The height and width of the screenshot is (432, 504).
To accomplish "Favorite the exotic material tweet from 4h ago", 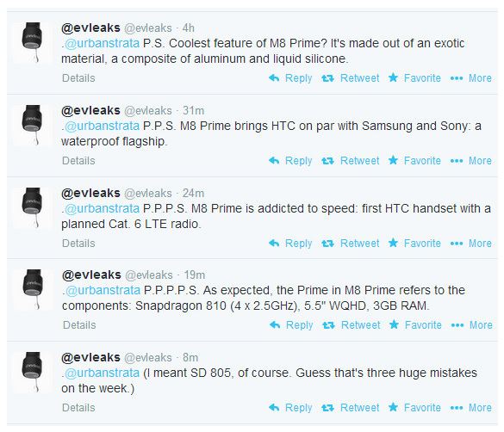I will [x=414, y=78].
